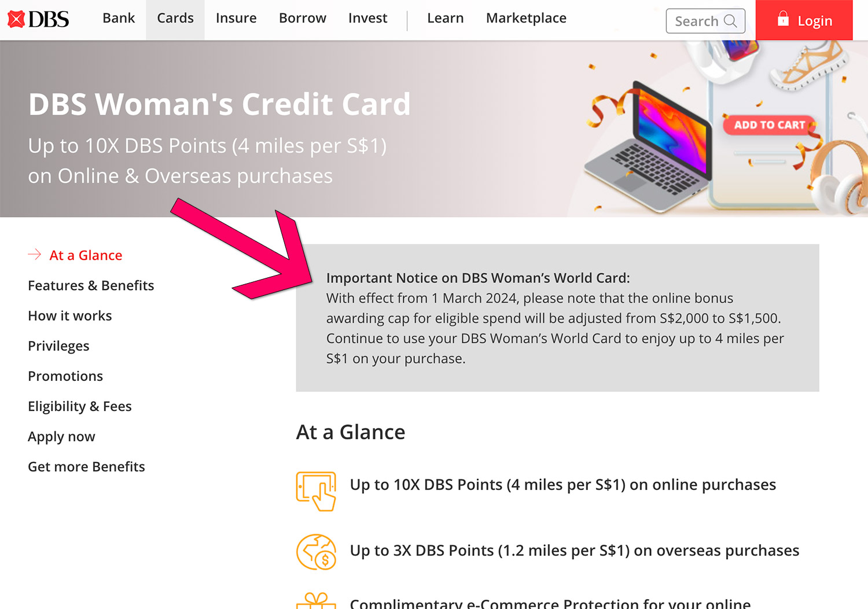This screenshot has width=868, height=609.
Task: Click the overseas purchases globe icon
Action: (x=316, y=552)
